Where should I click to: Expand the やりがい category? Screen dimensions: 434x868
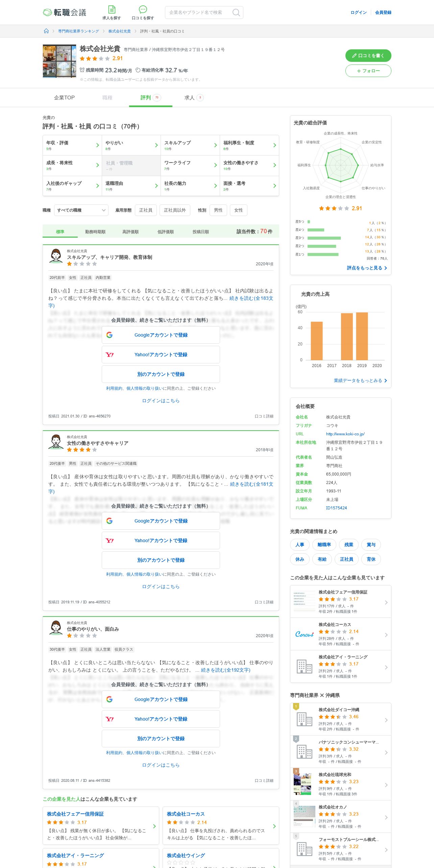131,145
